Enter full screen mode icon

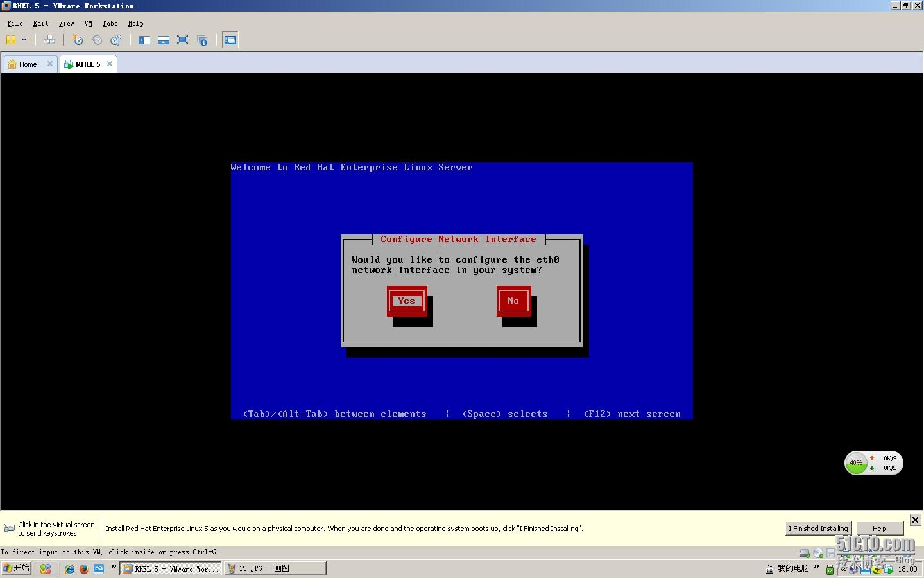[182, 40]
